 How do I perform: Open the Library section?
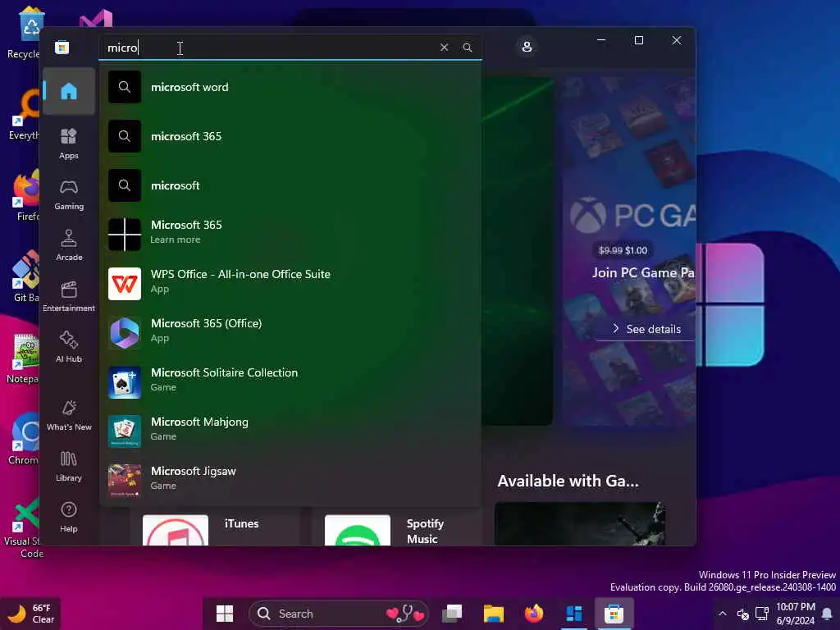[69, 466]
